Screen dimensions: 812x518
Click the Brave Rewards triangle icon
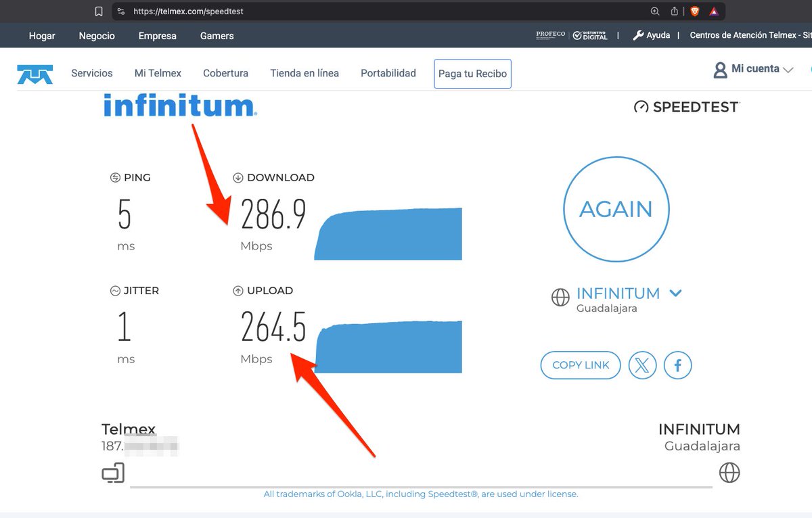[713, 11]
